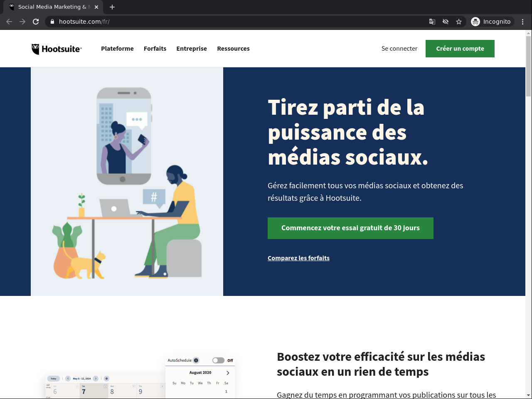The image size is (532, 399).
Task: Open the Plateforme menu
Action: (x=117, y=49)
